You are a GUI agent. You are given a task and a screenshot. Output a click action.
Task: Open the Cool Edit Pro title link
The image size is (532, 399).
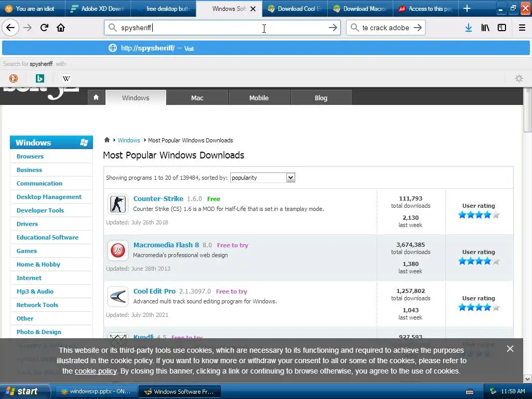click(154, 291)
